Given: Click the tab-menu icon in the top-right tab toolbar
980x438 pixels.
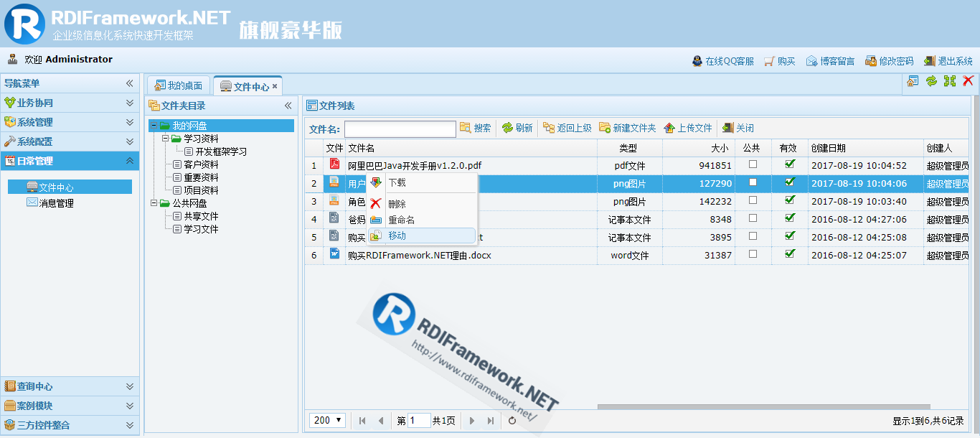Looking at the screenshot, I should coord(913,81).
